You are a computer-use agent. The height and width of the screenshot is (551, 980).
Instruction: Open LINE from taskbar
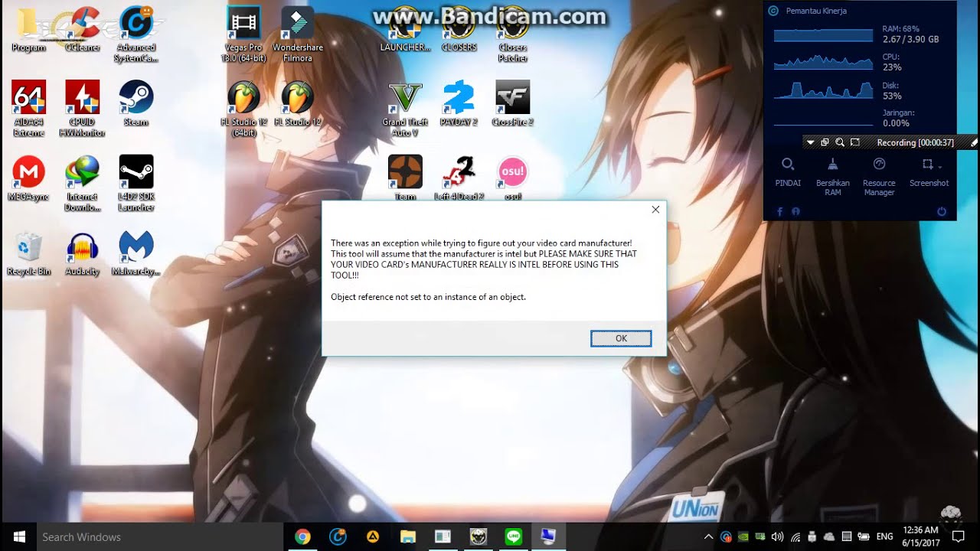[513, 536]
